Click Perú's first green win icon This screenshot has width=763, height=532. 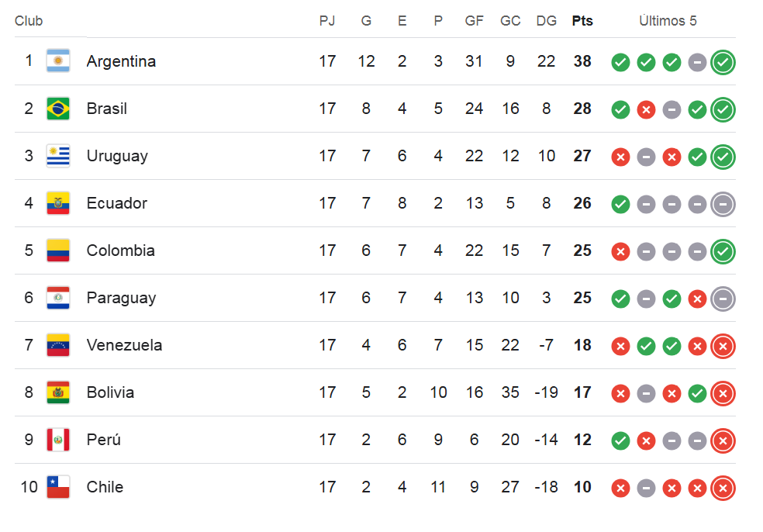[620, 441]
